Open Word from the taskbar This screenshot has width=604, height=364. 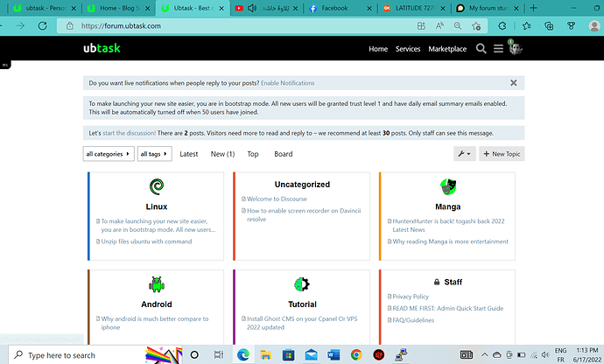pos(334,354)
